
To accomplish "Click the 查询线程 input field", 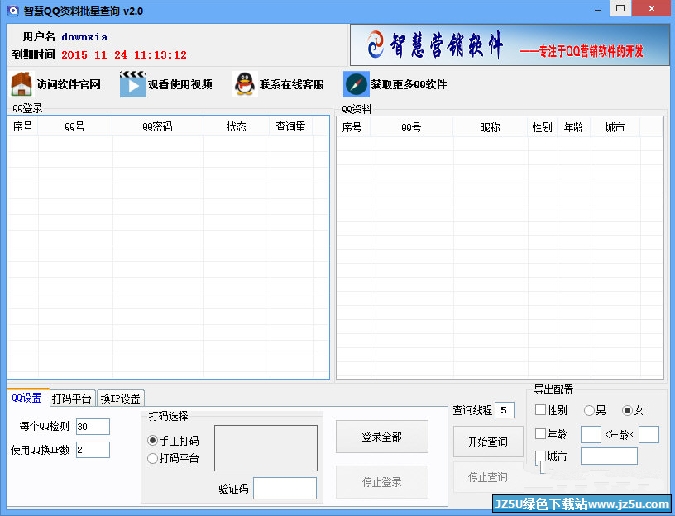I will [505, 410].
